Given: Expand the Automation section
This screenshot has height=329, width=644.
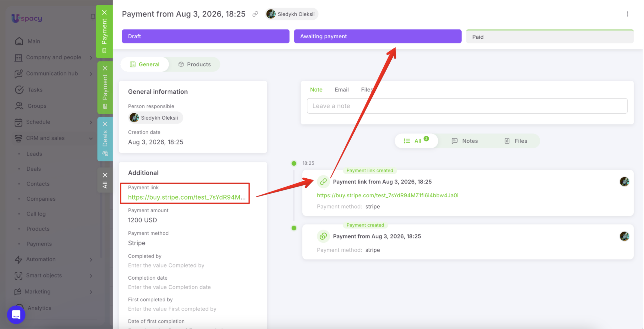Looking at the screenshot, I should [x=91, y=260].
